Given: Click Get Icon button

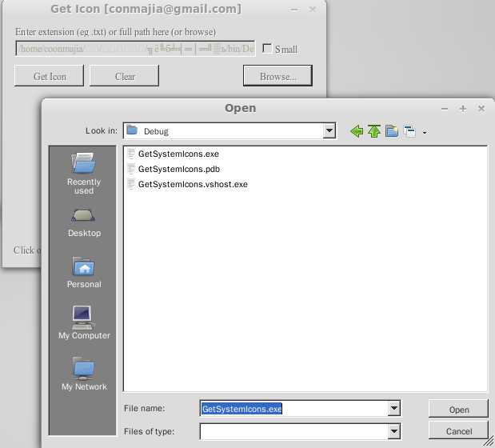Looking at the screenshot, I should pyautogui.click(x=50, y=76).
